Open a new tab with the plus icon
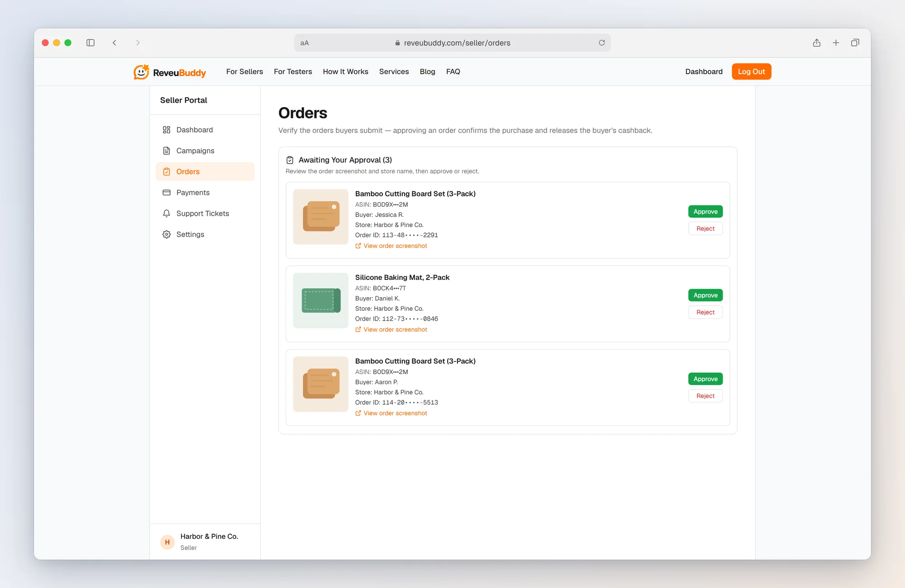Screen dimensions: 905x588 836,43
